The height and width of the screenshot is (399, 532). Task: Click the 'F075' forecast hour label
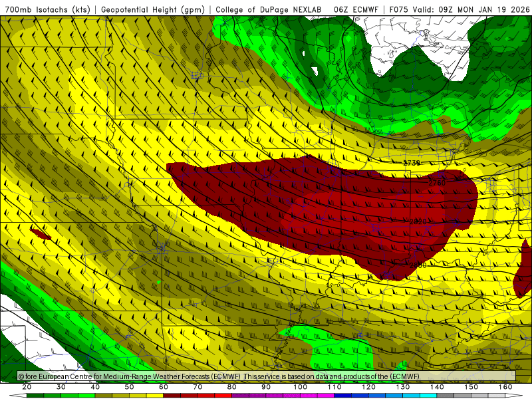(x=398, y=10)
